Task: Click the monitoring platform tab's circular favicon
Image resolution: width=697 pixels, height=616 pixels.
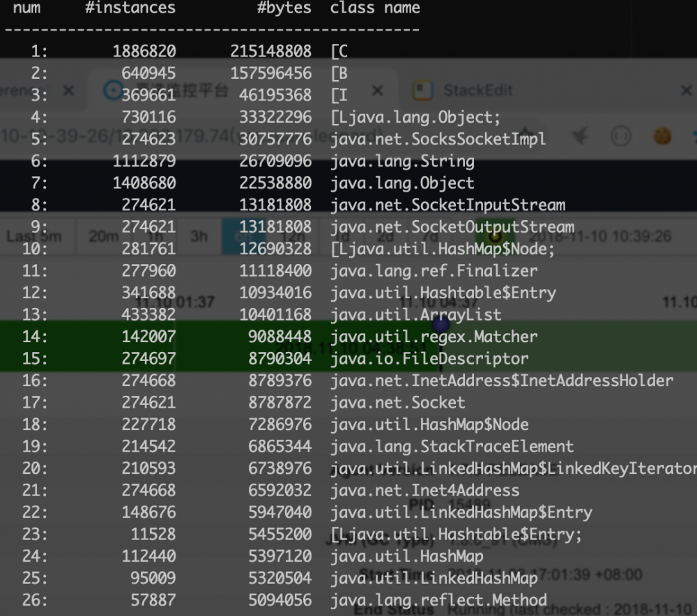Action: tap(113, 90)
